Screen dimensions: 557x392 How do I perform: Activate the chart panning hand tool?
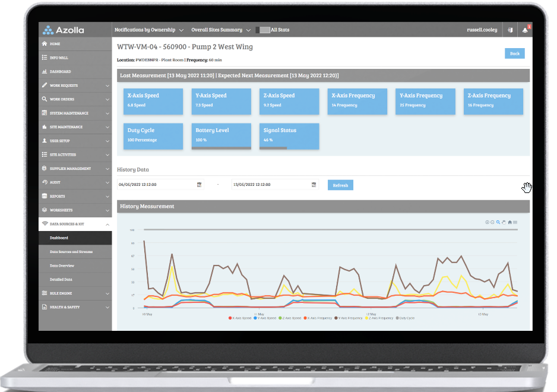click(x=504, y=222)
